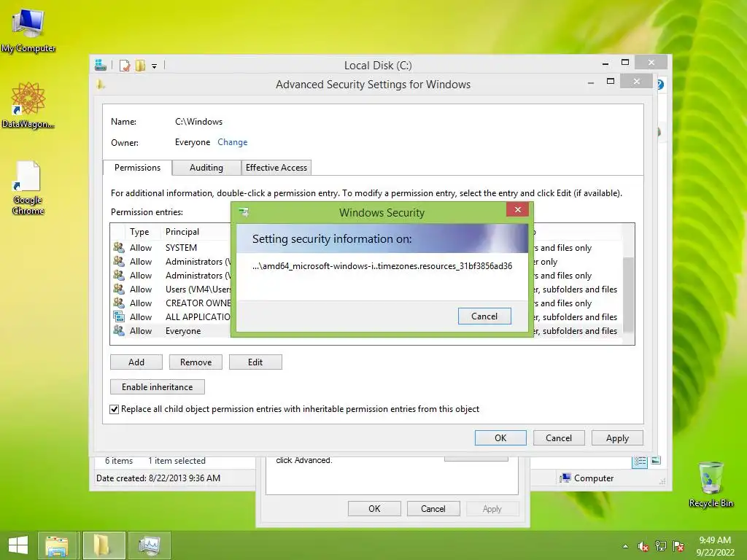Switch to the Permissions tab
The image size is (747, 560).
point(137,168)
